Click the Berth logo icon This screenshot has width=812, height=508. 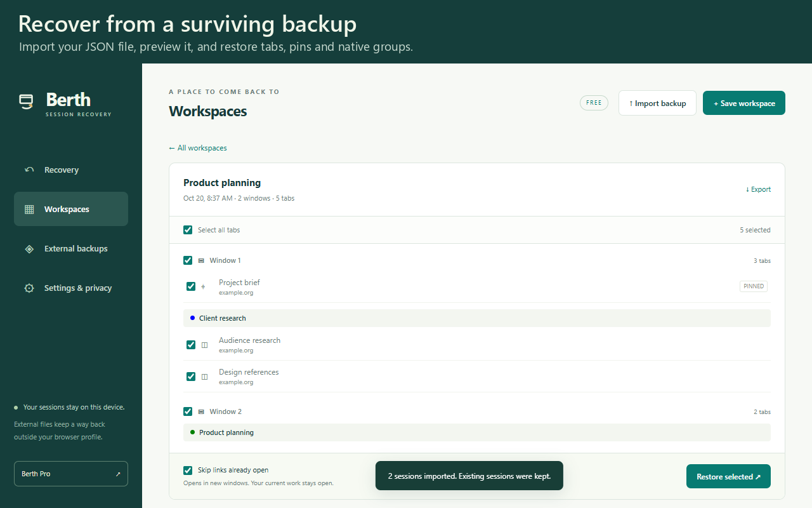pyautogui.click(x=26, y=102)
